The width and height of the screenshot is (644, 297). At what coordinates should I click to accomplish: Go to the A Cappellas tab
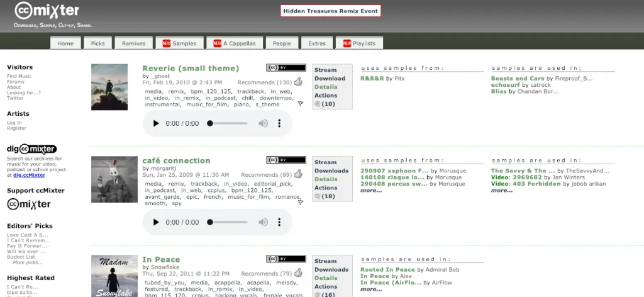point(234,43)
